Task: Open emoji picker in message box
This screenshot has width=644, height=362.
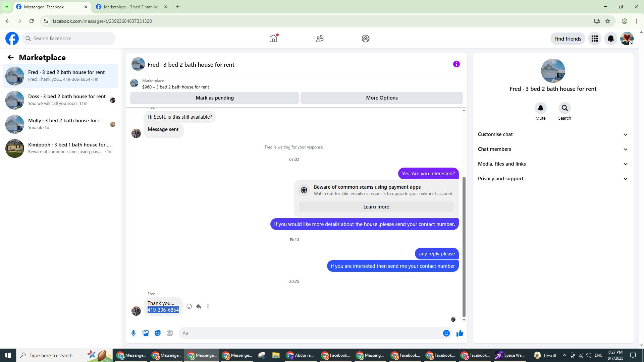Action: [446, 333]
